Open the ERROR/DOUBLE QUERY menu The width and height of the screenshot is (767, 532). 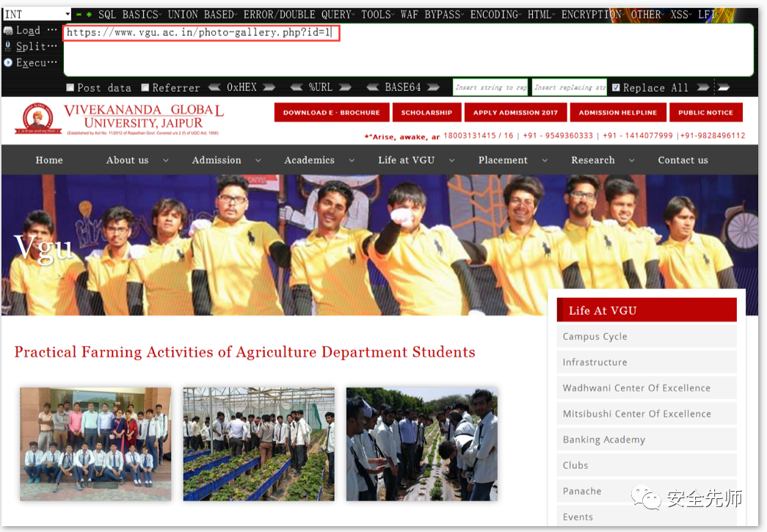(299, 15)
